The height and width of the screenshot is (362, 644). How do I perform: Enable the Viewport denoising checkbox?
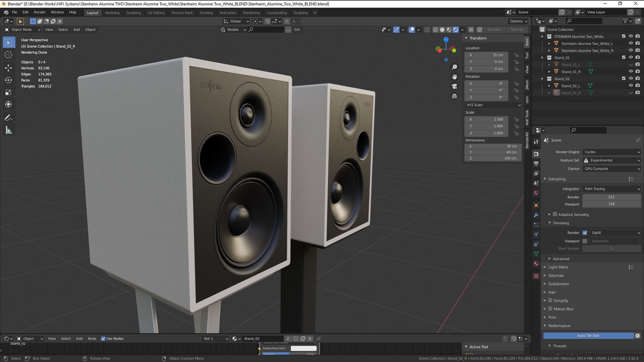click(585, 241)
